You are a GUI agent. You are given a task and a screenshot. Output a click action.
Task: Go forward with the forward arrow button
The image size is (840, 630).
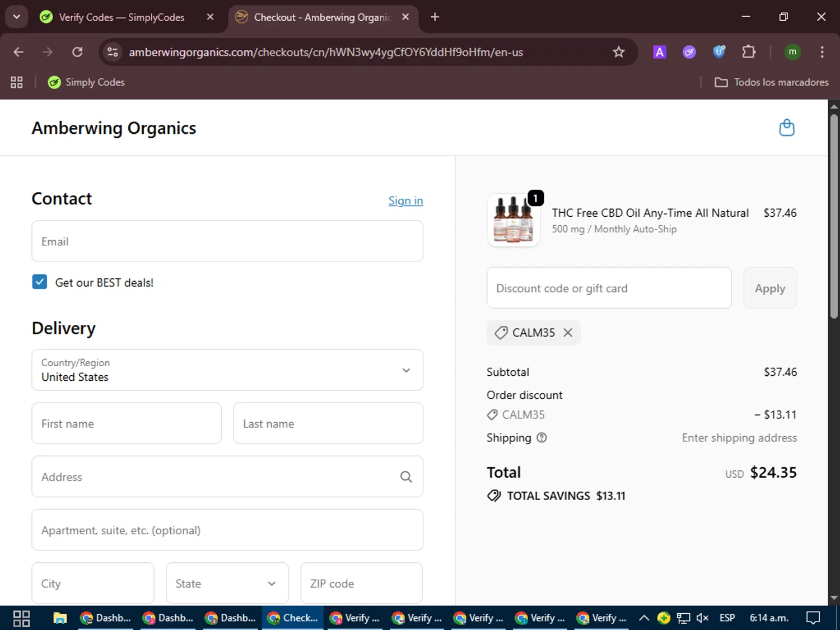[x=48, y=52]
